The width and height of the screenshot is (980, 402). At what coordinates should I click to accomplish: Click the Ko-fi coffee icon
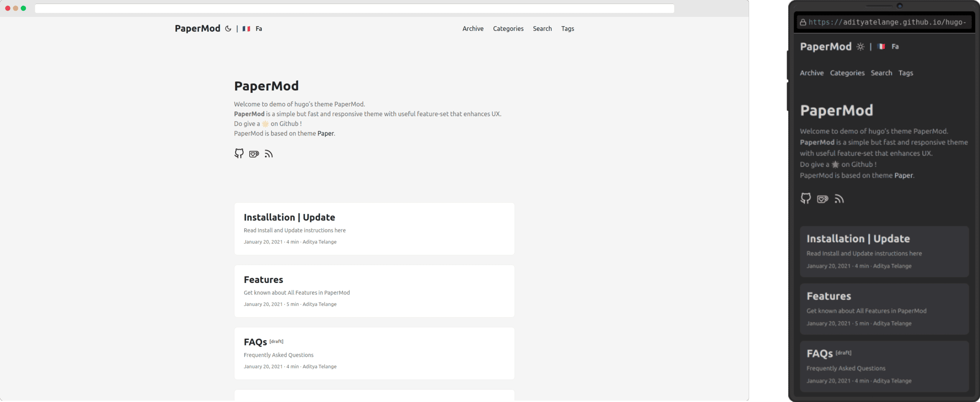254,153
